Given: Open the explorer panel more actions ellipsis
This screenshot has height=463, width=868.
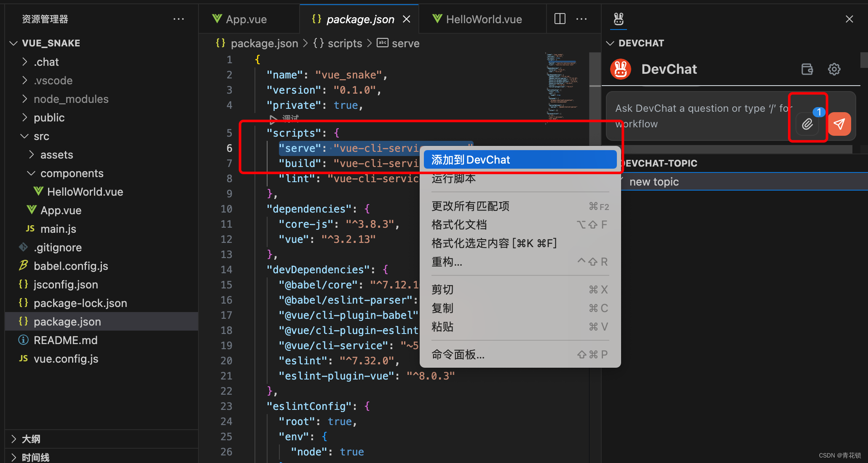Looking at the screenshot, I should [179, 19].
